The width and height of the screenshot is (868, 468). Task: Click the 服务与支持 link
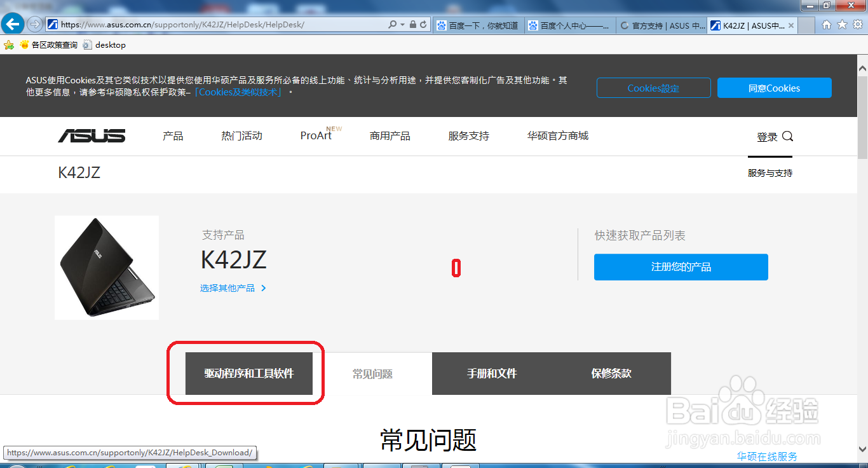770,173
